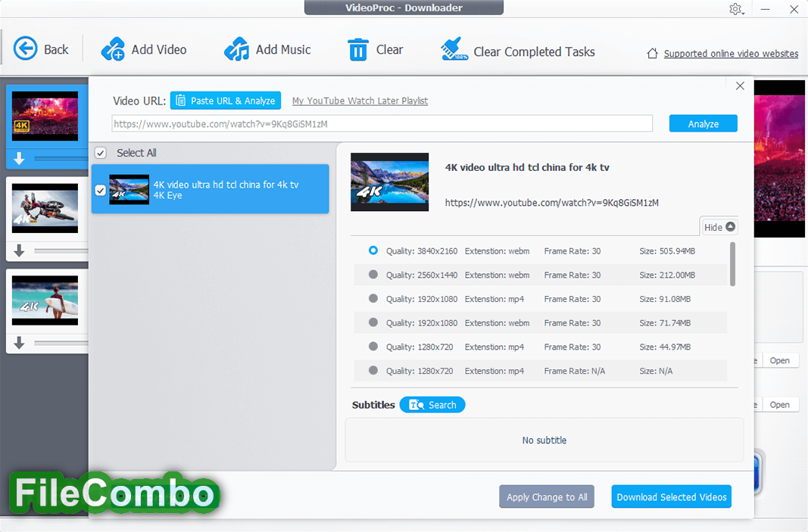Viewport: 808px width, 532px height.
Task: Select 3840x2160 webm quality option
Action: point(373,250)
